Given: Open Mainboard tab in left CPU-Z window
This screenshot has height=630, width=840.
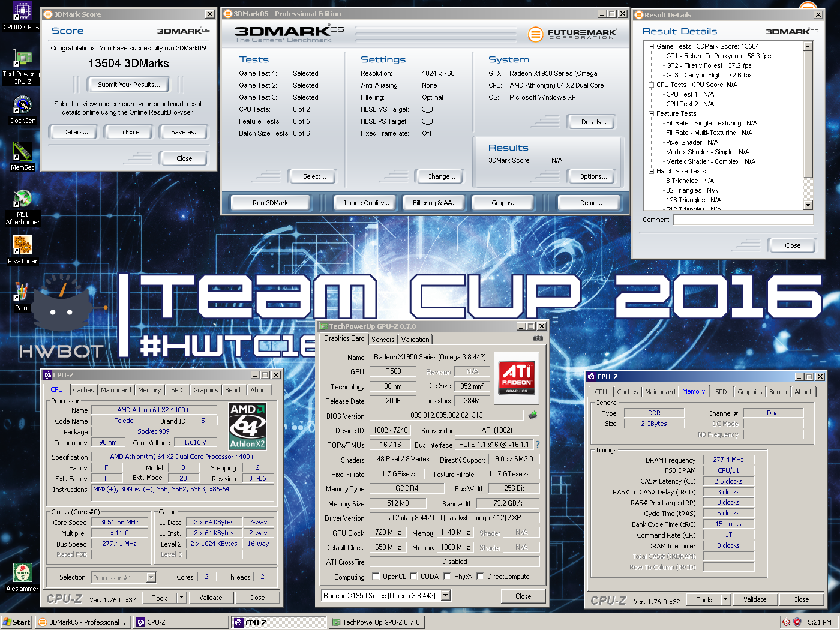Looking at the screenshot, I should pos(116,390).
